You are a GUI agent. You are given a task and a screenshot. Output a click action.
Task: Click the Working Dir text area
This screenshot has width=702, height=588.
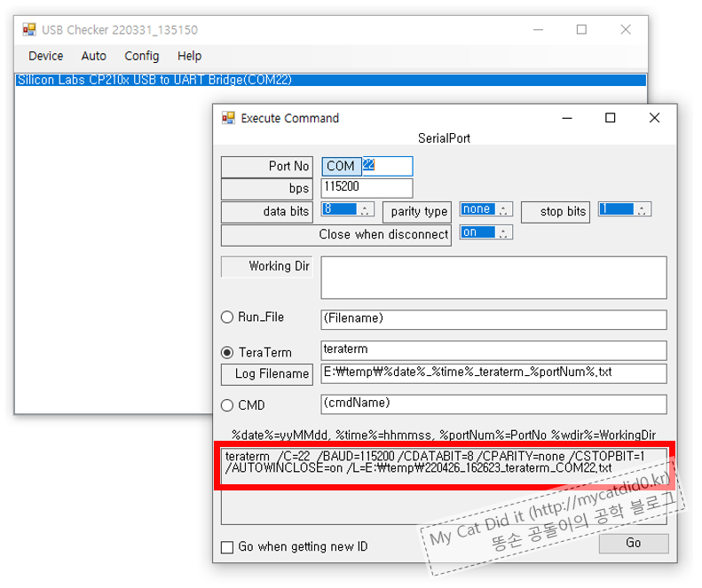[x=493, y=278]
